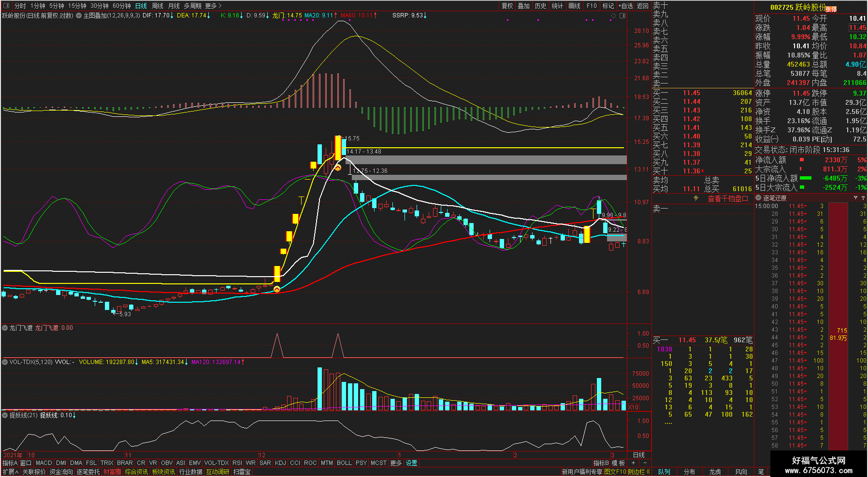This screenshot has width=868, height=477.
Task: Toggle the VOL-TDX volume panel round button
Action: pos(5,362)
